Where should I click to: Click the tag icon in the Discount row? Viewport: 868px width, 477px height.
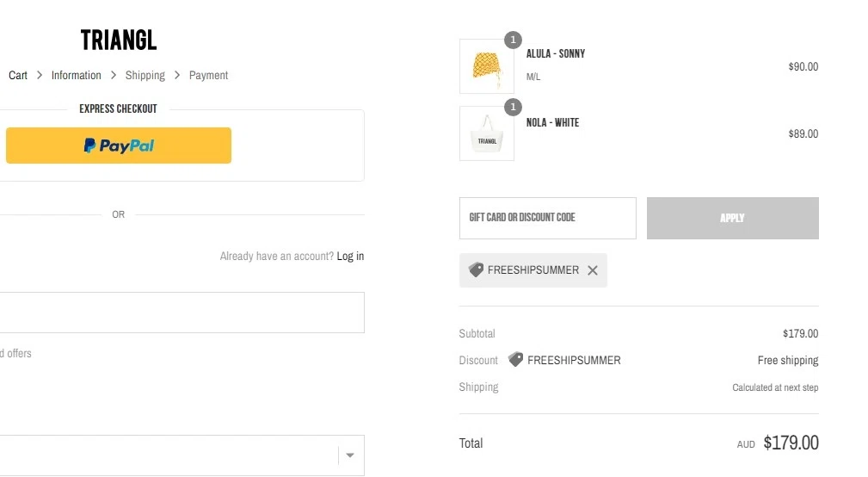coord(515,360)
